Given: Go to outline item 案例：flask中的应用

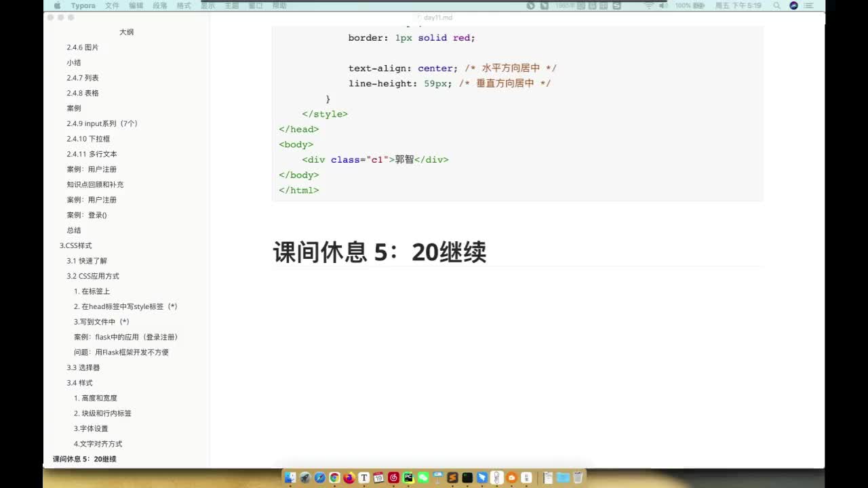Looking at the screenshot, I should coord(125,337).
